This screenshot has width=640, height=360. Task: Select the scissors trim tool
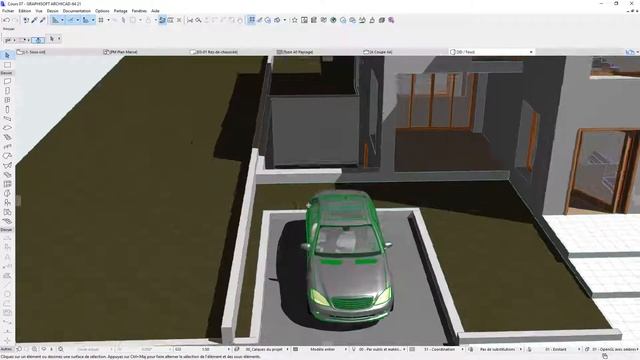pyautogui.click(x=190, y=20)
